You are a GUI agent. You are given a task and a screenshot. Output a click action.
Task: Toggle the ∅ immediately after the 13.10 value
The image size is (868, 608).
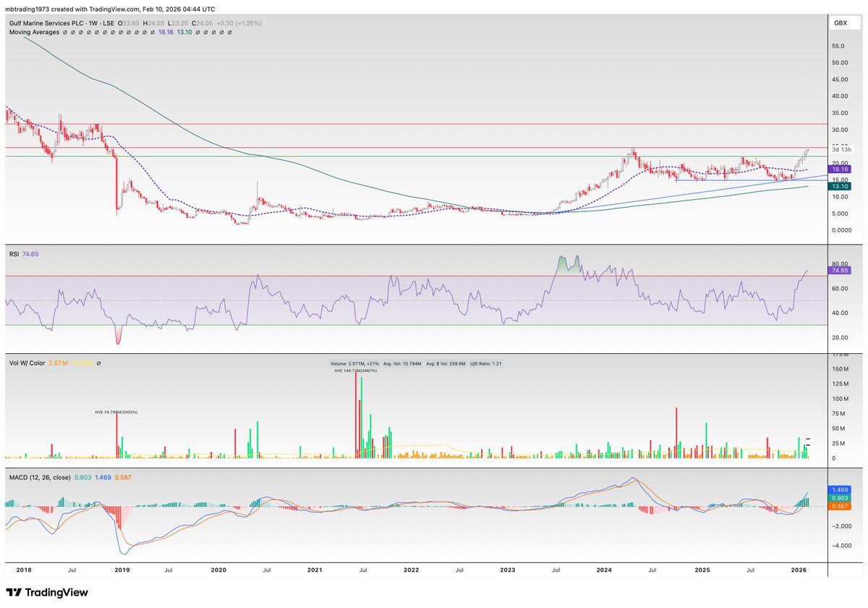(x=197, y=32)
